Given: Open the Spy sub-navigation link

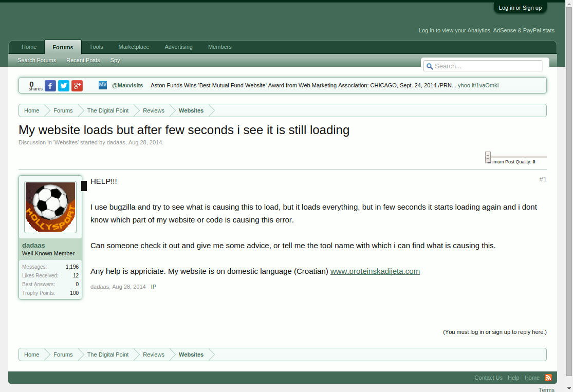Looking at the screenshot, I should (x=115, y=60).
